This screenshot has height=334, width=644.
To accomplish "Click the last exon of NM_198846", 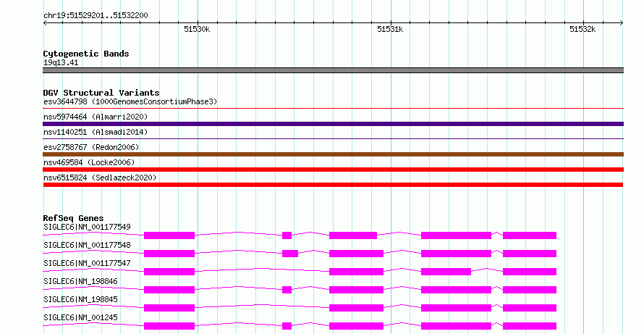I will tap(530, 290).
